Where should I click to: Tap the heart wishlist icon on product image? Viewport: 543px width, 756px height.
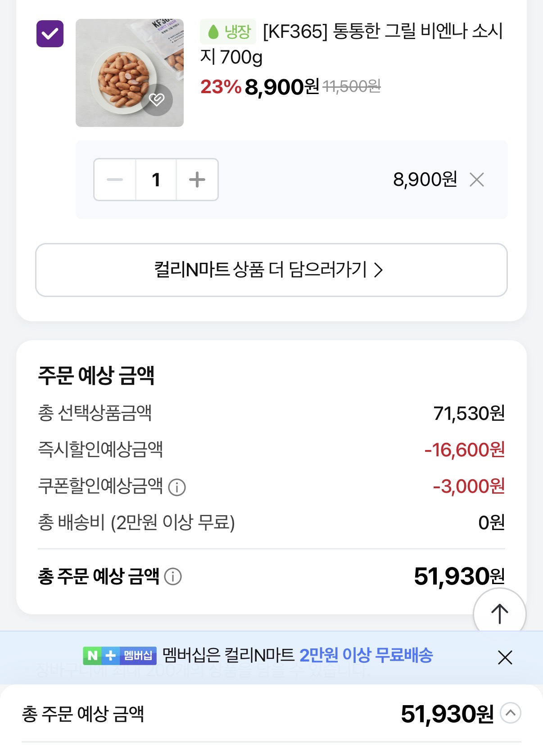pos(157,99)
